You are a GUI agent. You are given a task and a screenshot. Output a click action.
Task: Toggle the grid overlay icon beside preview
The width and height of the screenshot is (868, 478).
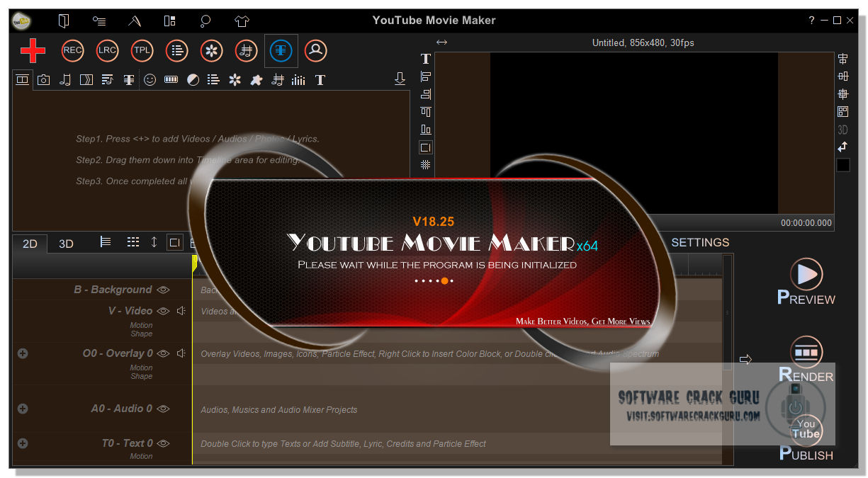coord(426,165)
